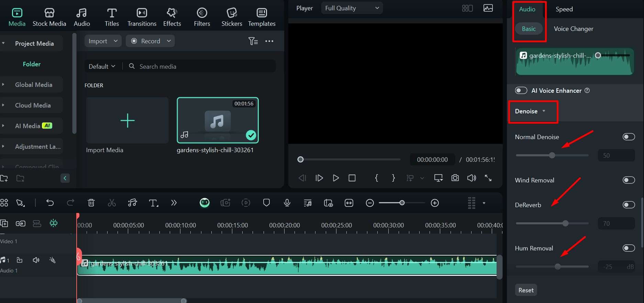Take a snapshot with camera icon
The height and width of the screenshot is (303, 644).
(x=455, y=178)
